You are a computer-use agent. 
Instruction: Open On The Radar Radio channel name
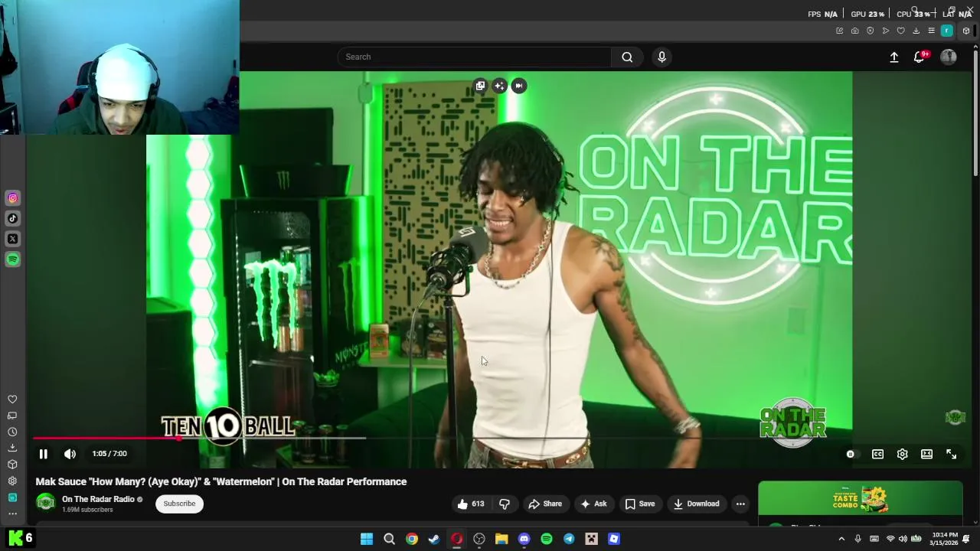[x=98, y=499]
